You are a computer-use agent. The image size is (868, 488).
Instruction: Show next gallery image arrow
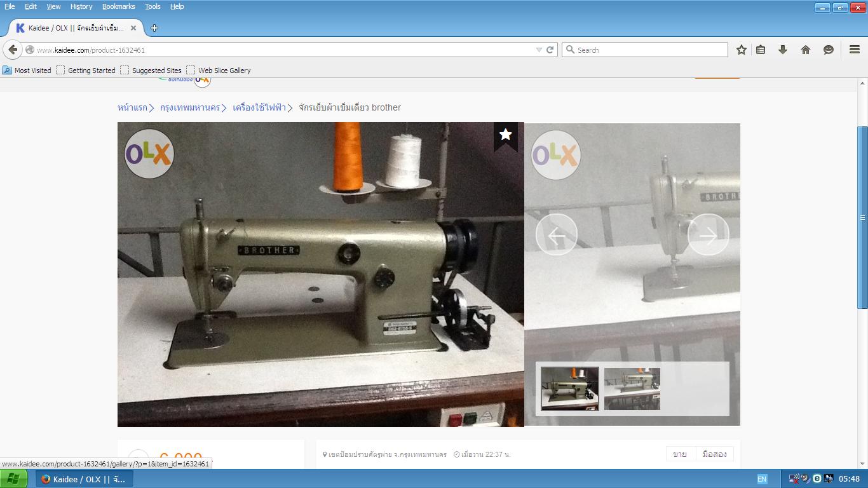tap(708, 235)
